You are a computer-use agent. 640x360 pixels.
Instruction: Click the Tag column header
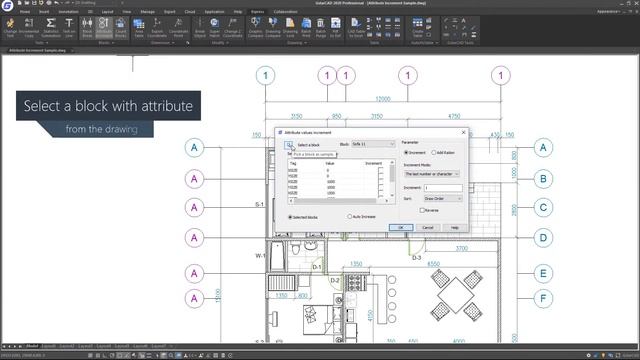(293, 164)
